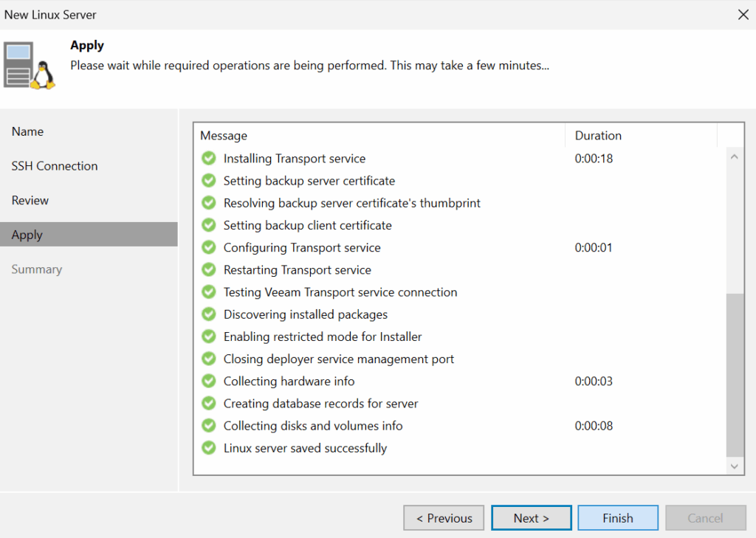Select the Installing Transport service message text
The height and width of the screenshot is (538, 756).
[x=294, y=159]
